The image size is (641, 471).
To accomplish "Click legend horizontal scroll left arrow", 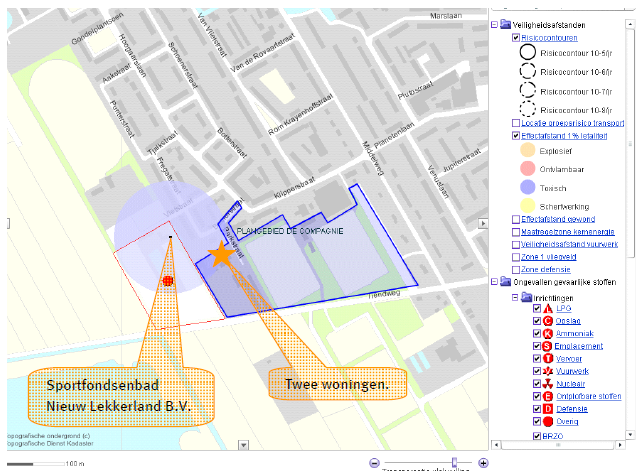I will pyautogui.click(x=497, y=444).
